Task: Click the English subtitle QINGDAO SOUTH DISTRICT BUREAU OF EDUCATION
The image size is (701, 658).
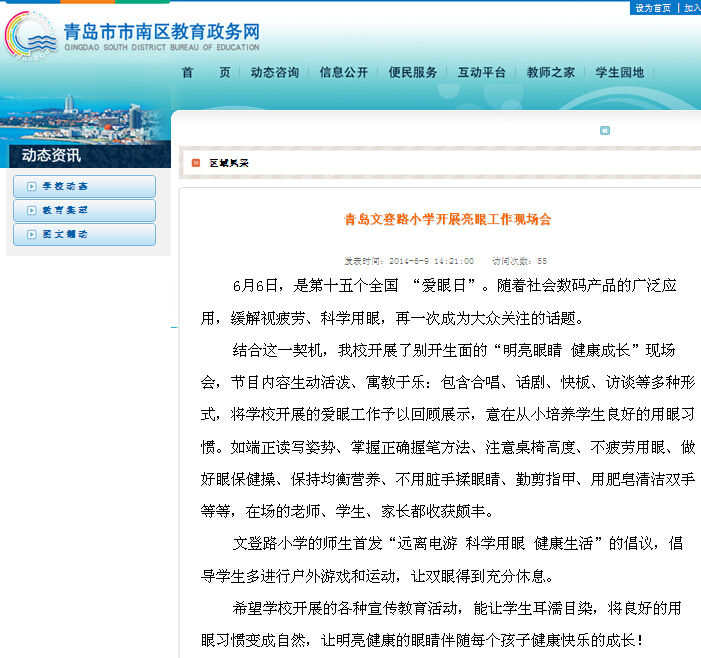Action: (x=162, y=47)
